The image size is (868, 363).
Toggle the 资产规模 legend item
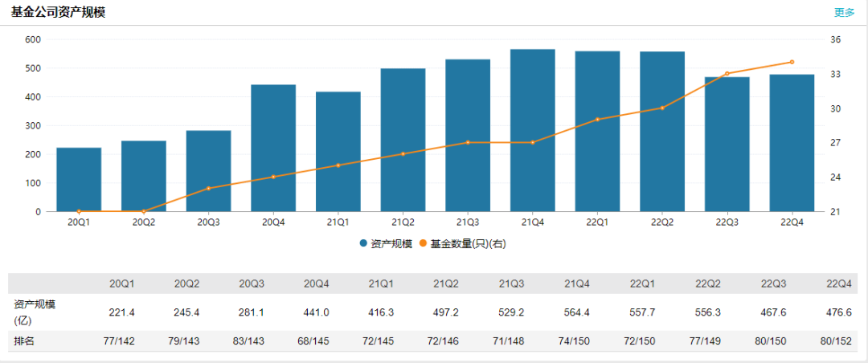tap(386, 243)
